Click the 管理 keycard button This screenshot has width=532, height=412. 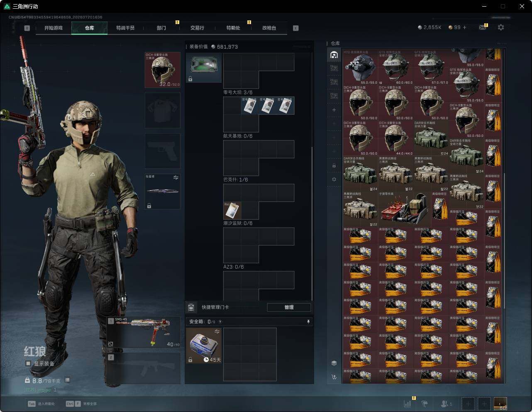point(289,307)
